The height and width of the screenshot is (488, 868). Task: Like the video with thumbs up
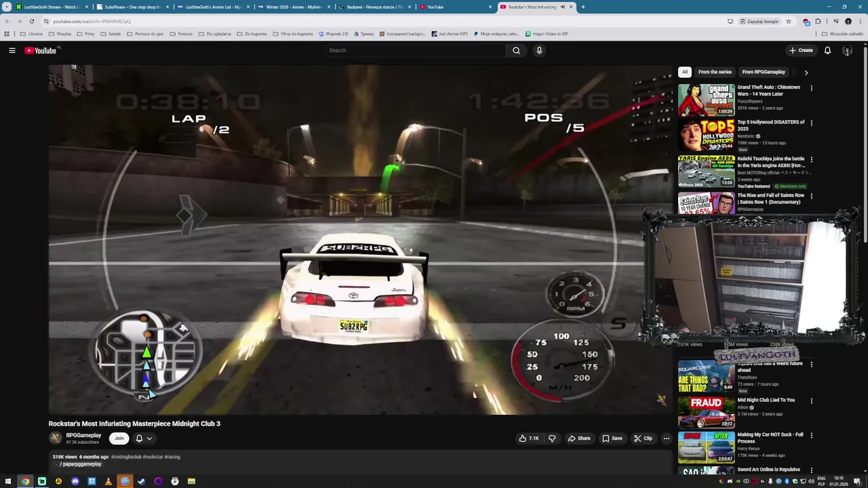pyautogui.click(x=529, y=439)
